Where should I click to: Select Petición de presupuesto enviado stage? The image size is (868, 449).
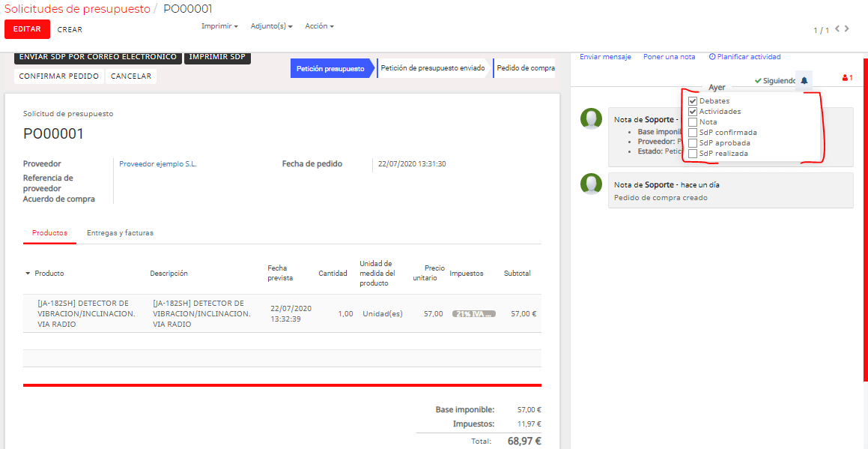[433, 69]
